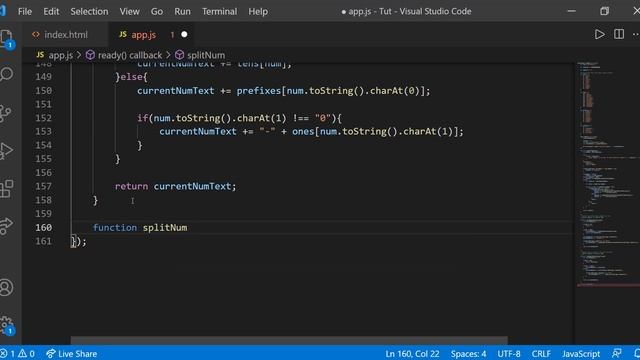The height and width of the screenshot is (360, 640).
Task: Click the horizontal editor scrollbar
Action: (289, 340)
